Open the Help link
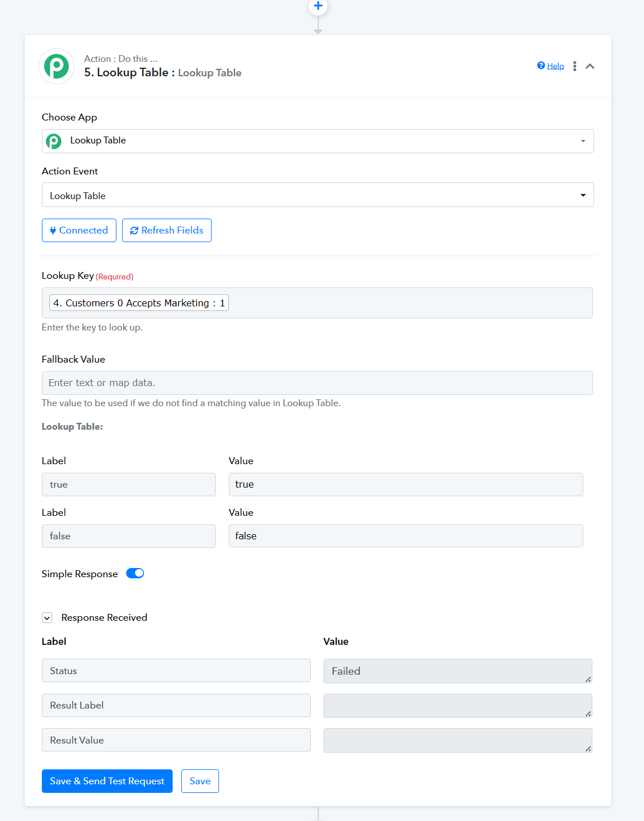 [x=555, y=66]
